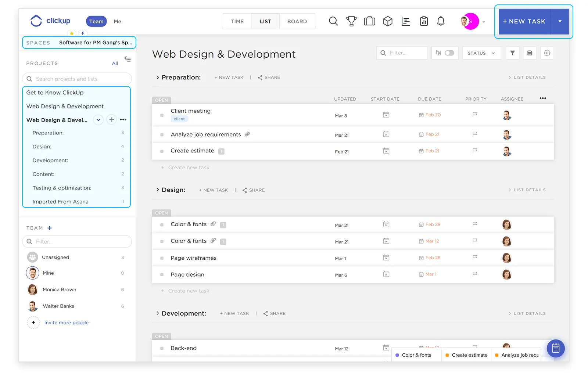Toggle the subtasks switch beside Filter
This screenshot has width=588, height=378.
pyautogui.click(x=449, y=53)
